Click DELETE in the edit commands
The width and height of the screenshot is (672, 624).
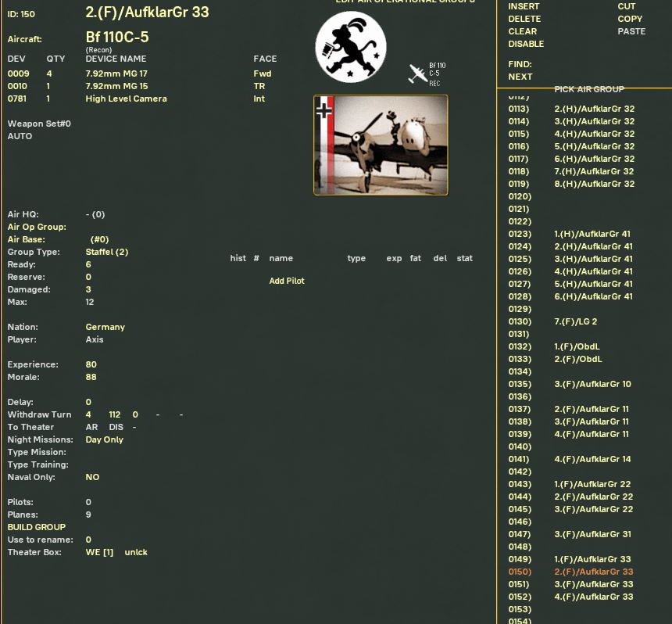[524, 19]
